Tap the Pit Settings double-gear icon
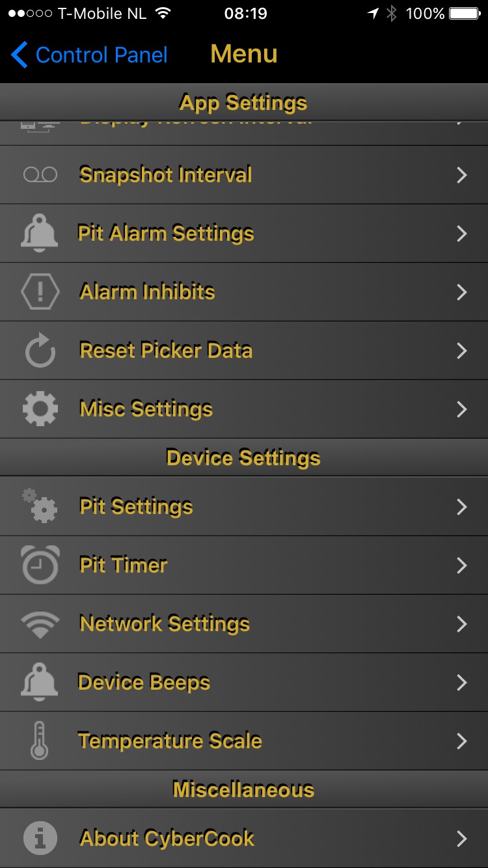The height and width of the screenshot is (868, 488). click(x=40, y=506)
